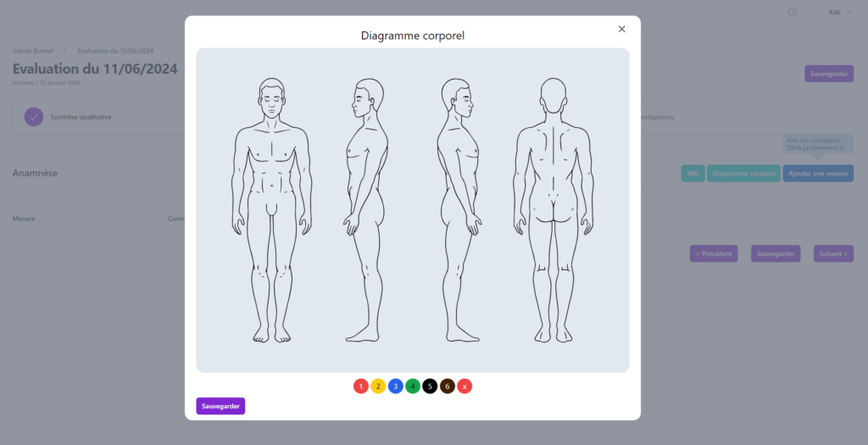Viewport: 868px width, 445px height.
Task: Select black marker number 5
Action: [x=430, y=387]
